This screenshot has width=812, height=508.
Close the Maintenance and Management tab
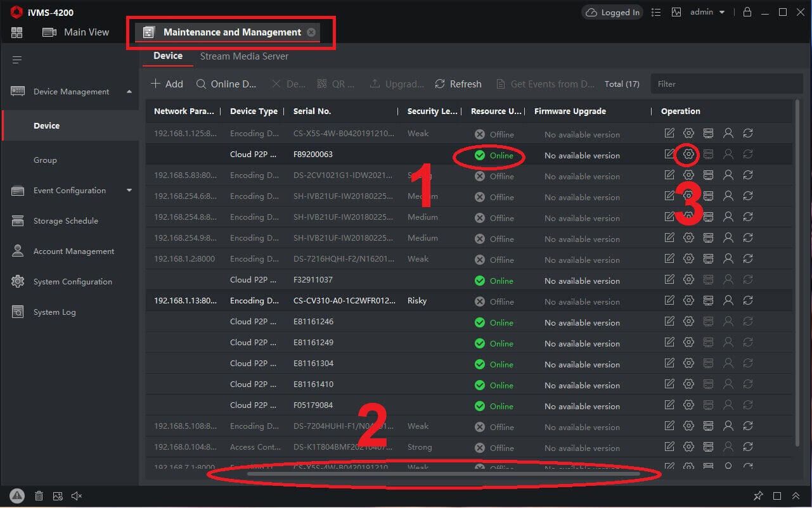[x=311, y=32]
